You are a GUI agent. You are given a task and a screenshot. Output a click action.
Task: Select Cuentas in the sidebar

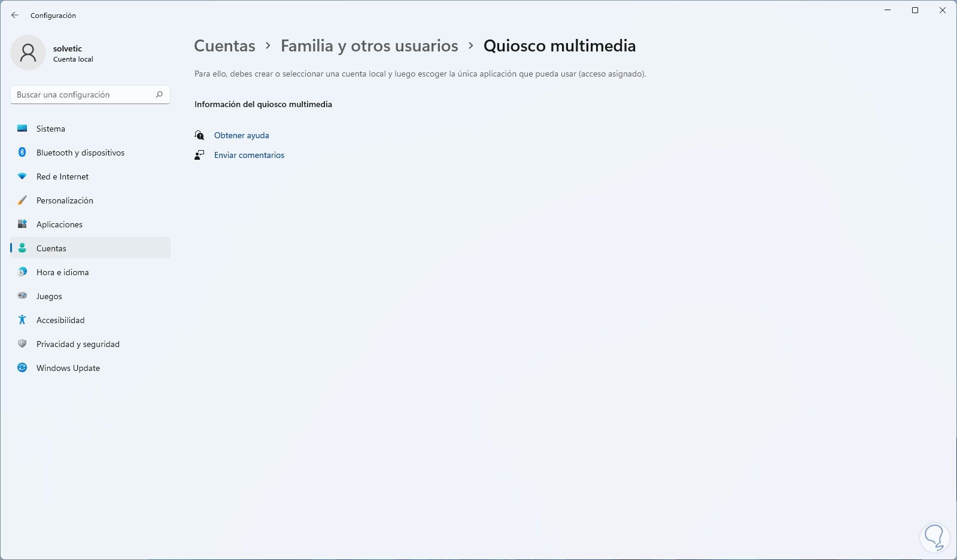point(51,248)
